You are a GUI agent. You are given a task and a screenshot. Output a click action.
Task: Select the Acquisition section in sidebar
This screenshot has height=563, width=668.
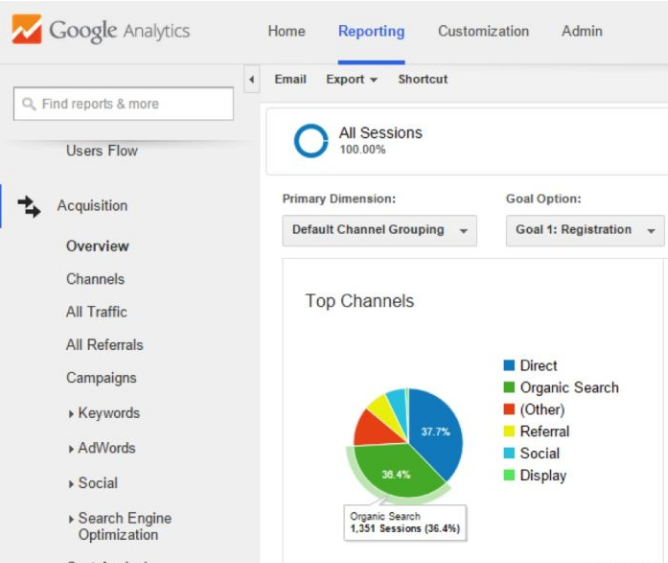pyautogui.click(x=92, y=206)
